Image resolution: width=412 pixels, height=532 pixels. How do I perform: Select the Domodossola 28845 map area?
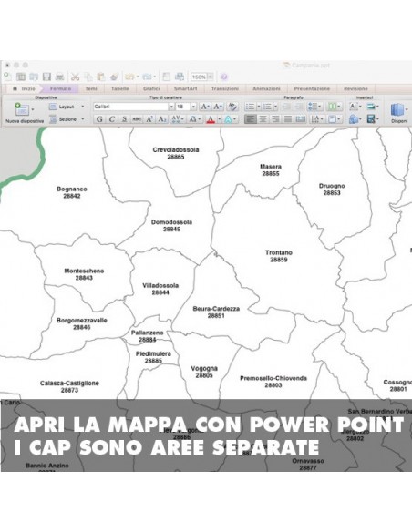(x=171, y=226)
